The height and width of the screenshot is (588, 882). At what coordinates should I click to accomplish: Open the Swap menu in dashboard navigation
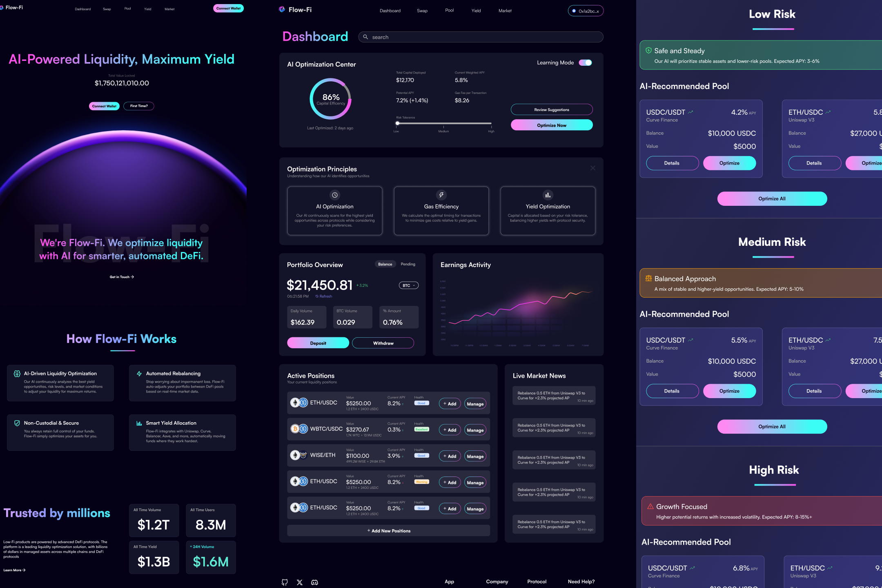click(x=422, y=11)
